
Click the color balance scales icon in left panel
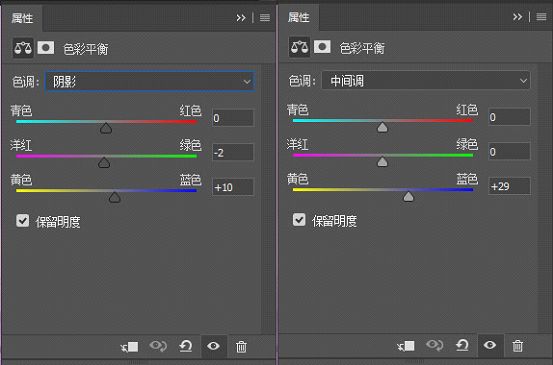(23, 48)
